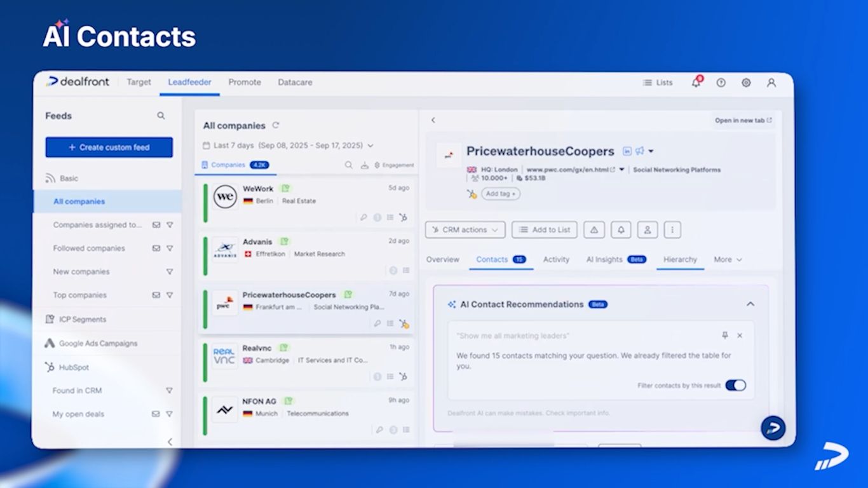Open the notifications bell in top bar

point(696,82)
